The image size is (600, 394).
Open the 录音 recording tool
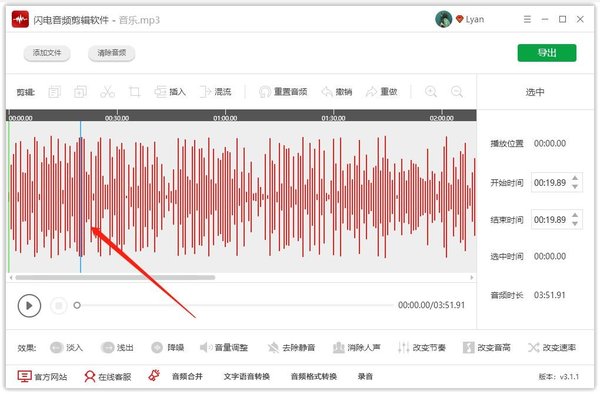365,376
